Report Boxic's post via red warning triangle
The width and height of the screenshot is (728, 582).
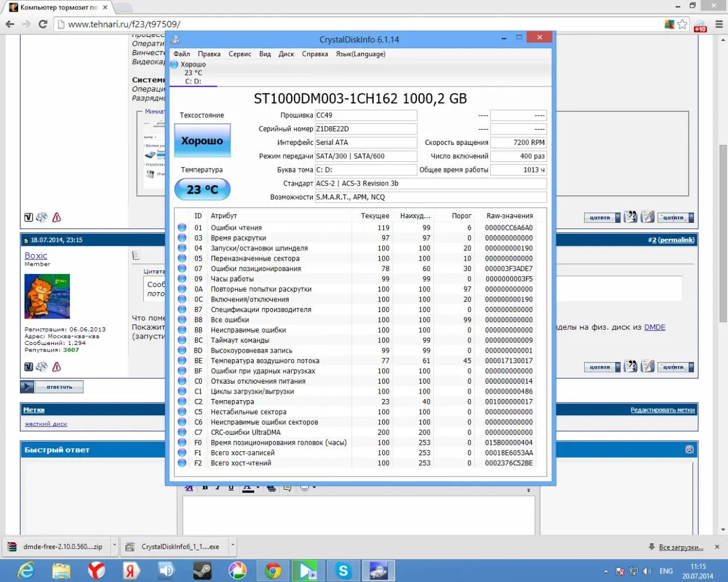56,367
